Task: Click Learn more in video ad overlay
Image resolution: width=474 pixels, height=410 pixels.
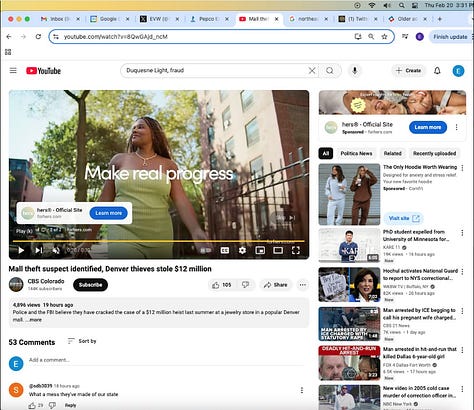Action: pyautogui.click(x=109, y=213)
